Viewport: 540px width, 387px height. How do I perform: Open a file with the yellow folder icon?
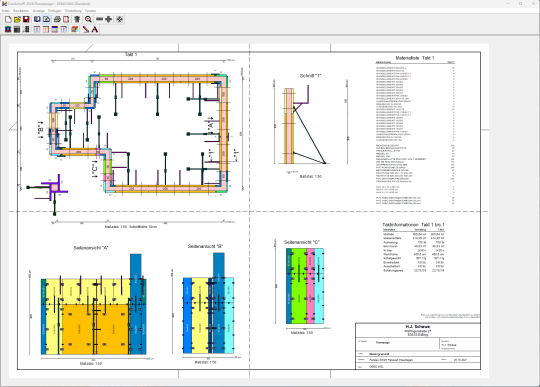click(17, 19)
